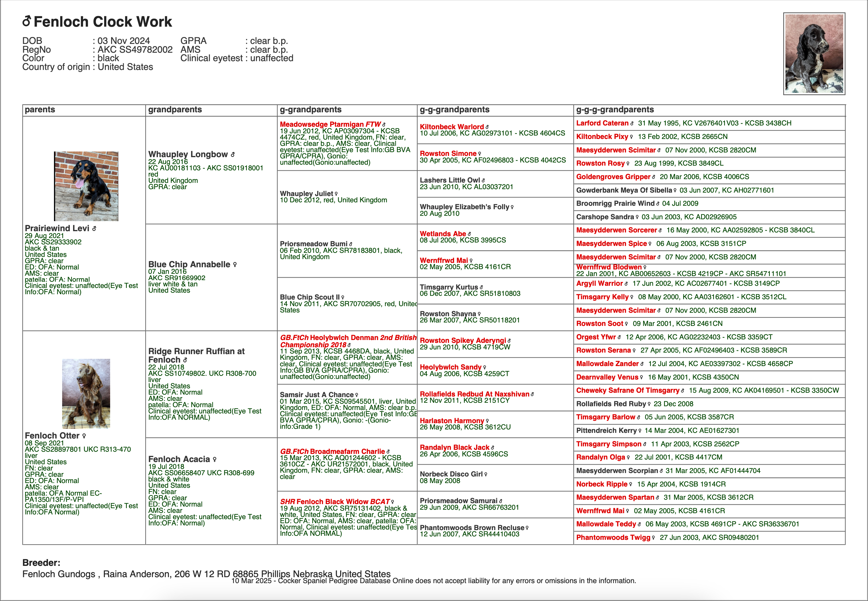868x601 pixels.
Task: Open Larford Cateran pedigree link
Action: [603, 123]
